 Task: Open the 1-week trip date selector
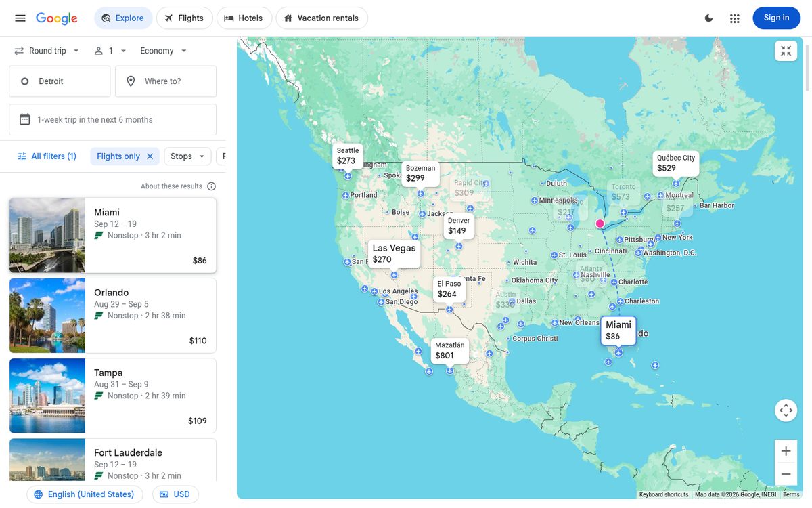pos(113,120)
